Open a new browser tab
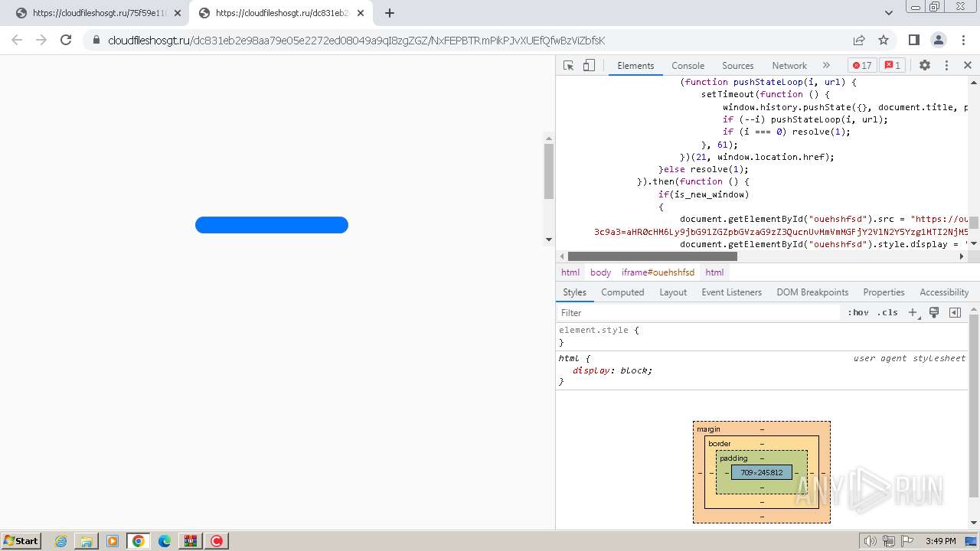 390,13
